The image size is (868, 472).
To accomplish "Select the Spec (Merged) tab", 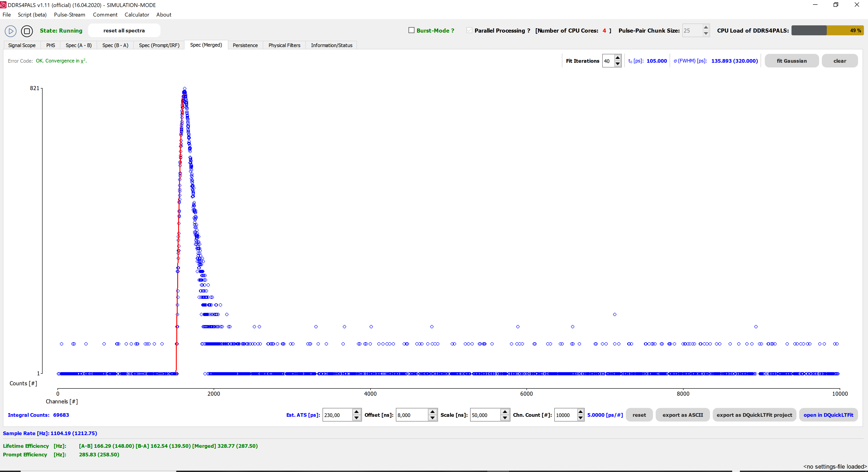I will (206, 45).
